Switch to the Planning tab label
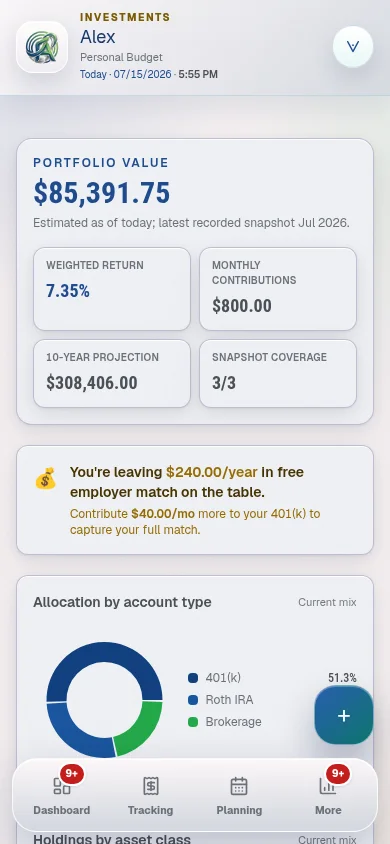Screen dimensions: 390x844 coord(239,810)
